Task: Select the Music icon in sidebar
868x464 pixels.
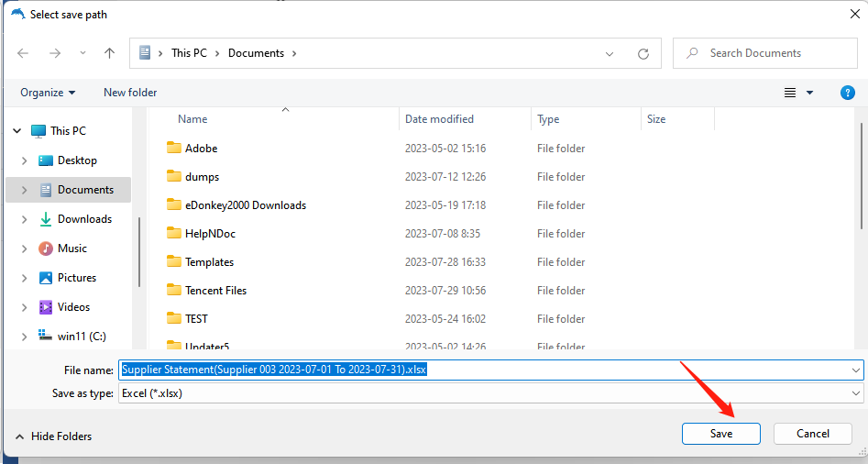Action: tap(46, 249)
